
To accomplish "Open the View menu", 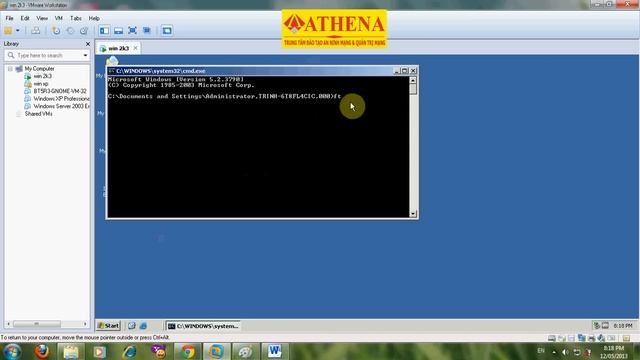I will pos(42,18).
